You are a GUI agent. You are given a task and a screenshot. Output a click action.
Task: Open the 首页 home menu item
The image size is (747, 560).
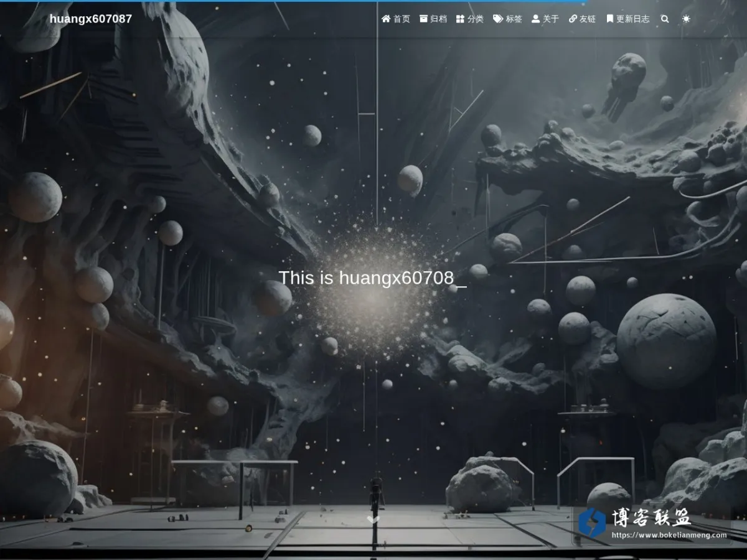pyautogui.click(x=396, y=19)
